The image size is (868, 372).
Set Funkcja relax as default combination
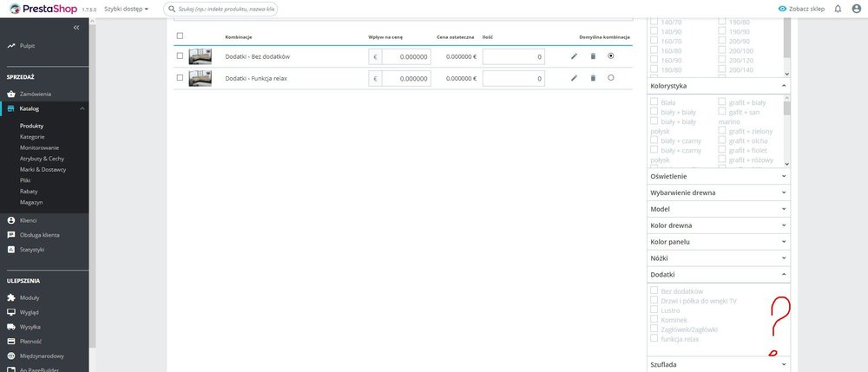610,78
